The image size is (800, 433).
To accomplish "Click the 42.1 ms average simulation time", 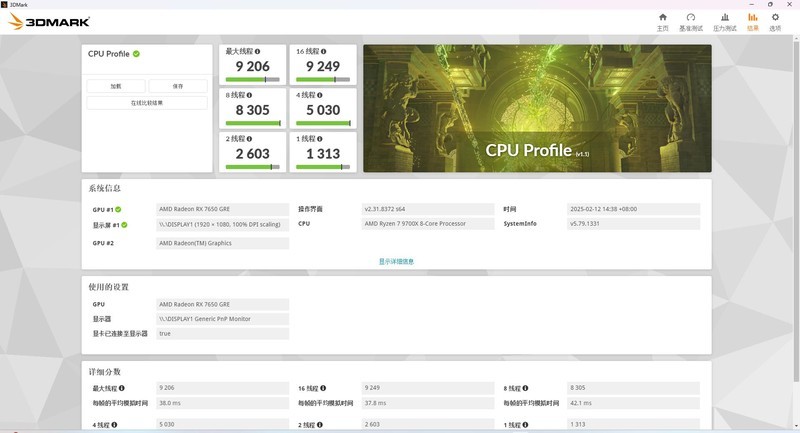I will tap(633, 403).
